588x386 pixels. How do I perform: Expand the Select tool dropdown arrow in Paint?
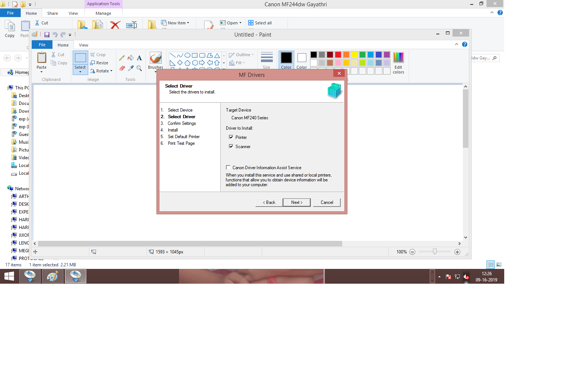(x=80, y=72)
